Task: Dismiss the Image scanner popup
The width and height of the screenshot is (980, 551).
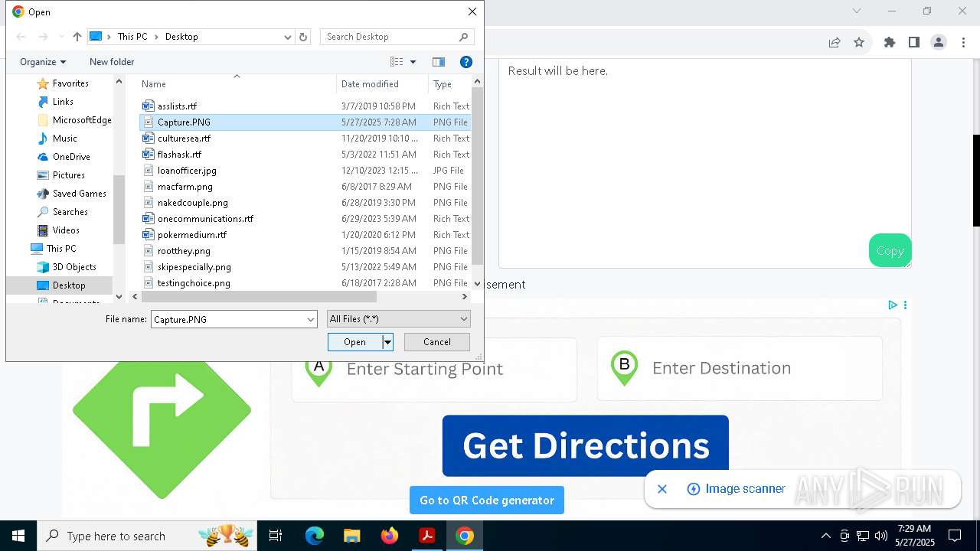Action: 662,489
